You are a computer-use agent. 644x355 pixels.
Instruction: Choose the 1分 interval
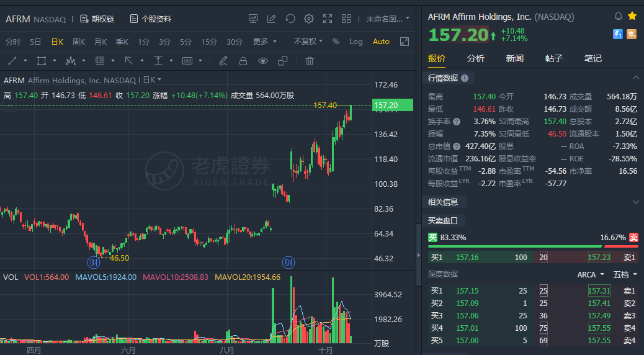143,42
